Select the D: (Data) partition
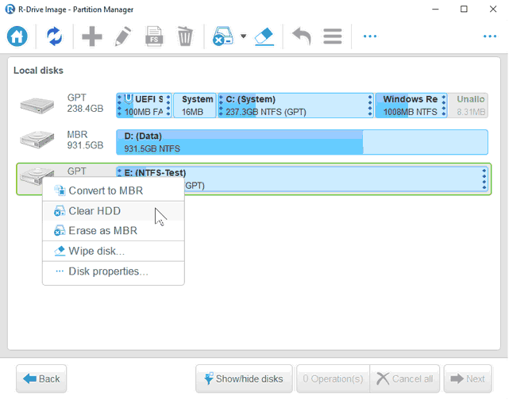 302,142
